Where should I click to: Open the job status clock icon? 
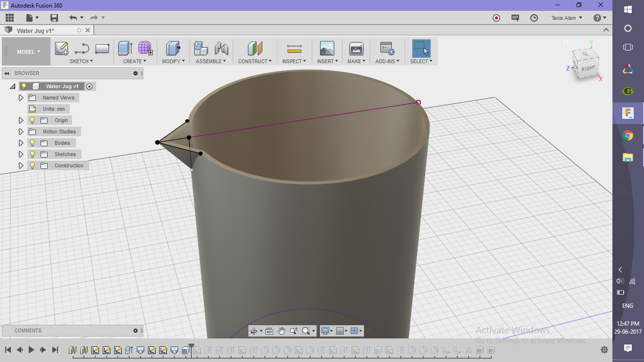pyautogui.click(x=534, y=18)
